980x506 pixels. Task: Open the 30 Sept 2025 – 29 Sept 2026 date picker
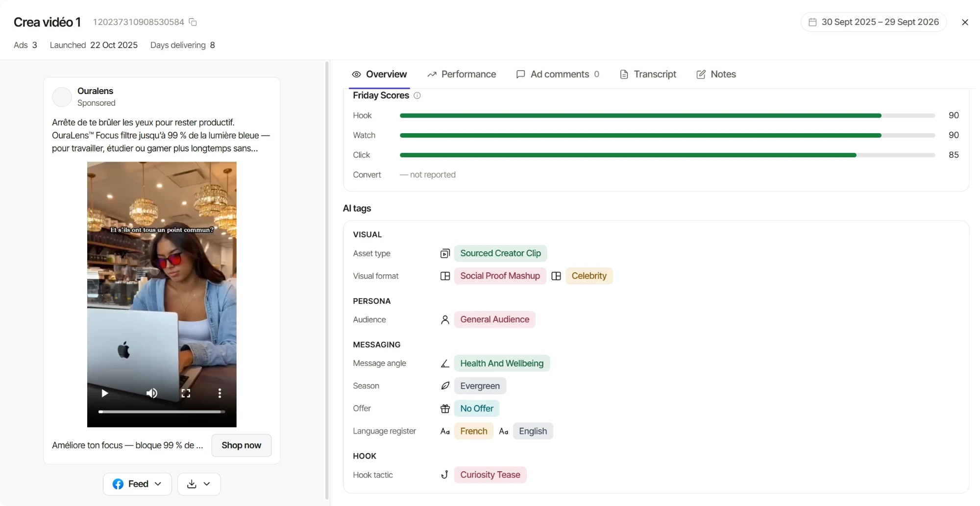(874, 22)
